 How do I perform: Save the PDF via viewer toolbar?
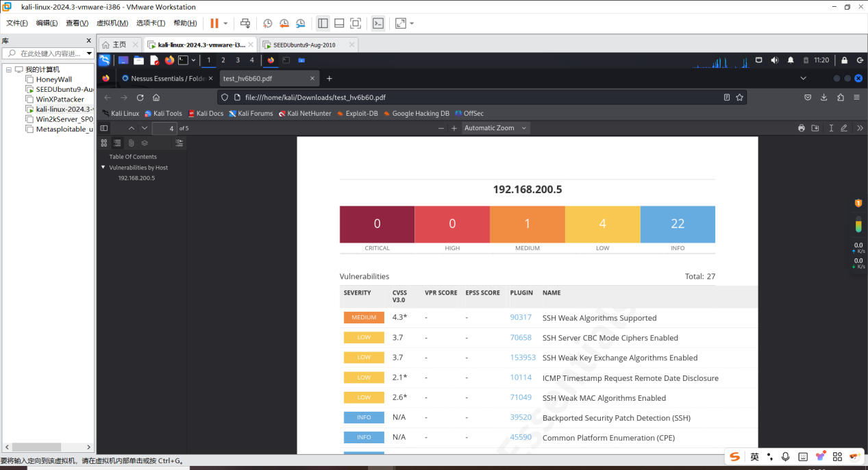click(815, 128)
